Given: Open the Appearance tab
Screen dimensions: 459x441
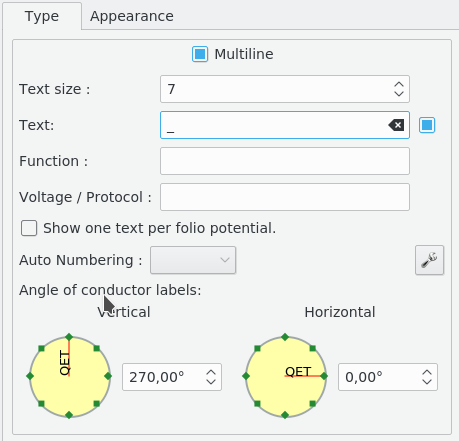Looking at the screenshot, I should (x=132, y=16).
